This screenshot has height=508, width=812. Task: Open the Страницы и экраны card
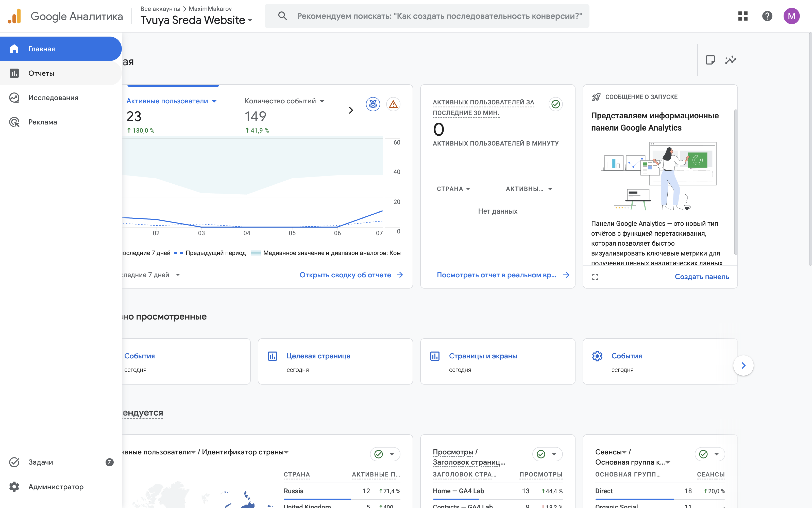point(498,361)
